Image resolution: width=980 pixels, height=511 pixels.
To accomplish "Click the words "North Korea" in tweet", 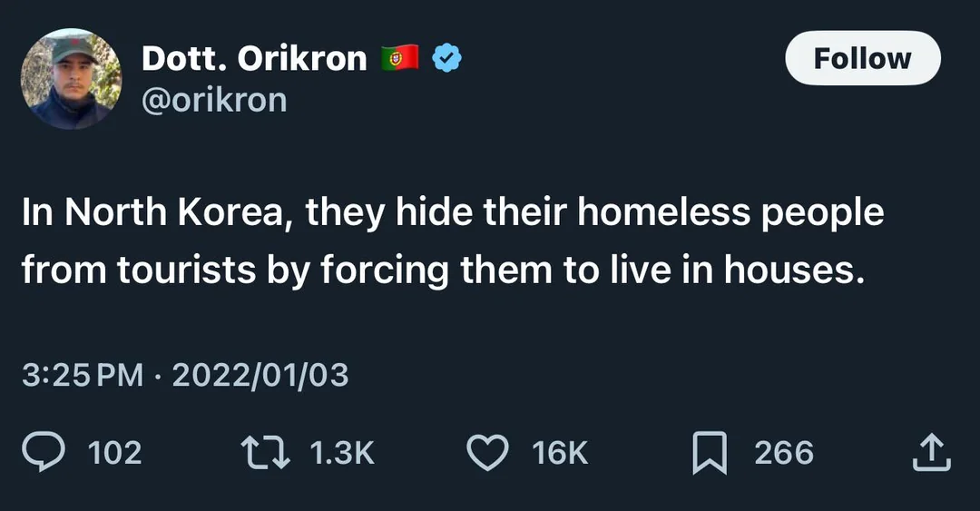I will (x=178, y=212).
